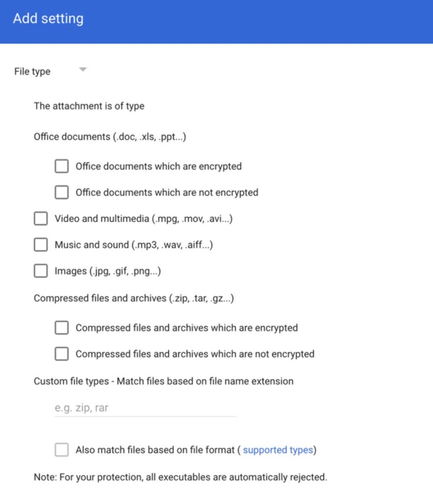Click the Office documents (.doc, .xls, .ppt...) heading
The image size is (433, 504).
(x=110, y=137)
